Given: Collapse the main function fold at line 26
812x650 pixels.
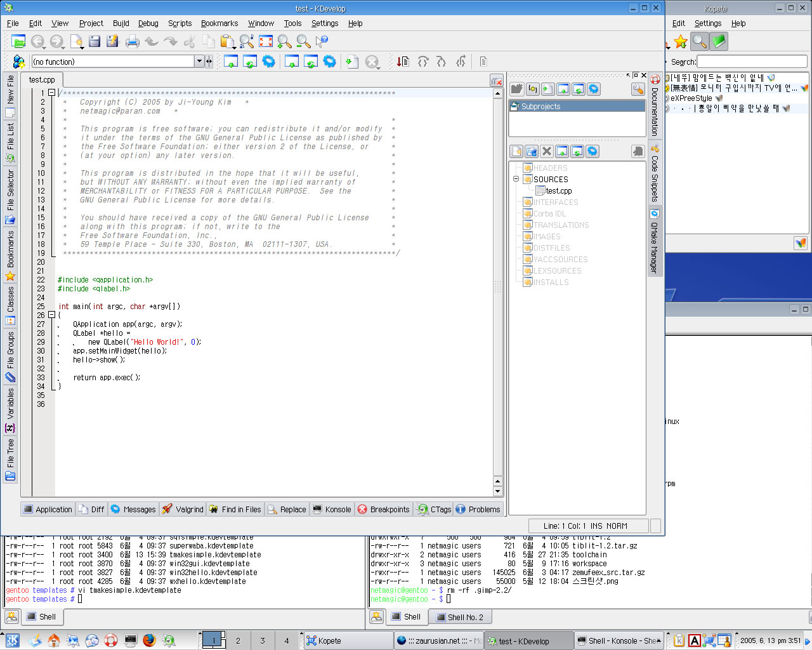Looking at the screenshot, I should pyautogui.click(x=52, y=315).
